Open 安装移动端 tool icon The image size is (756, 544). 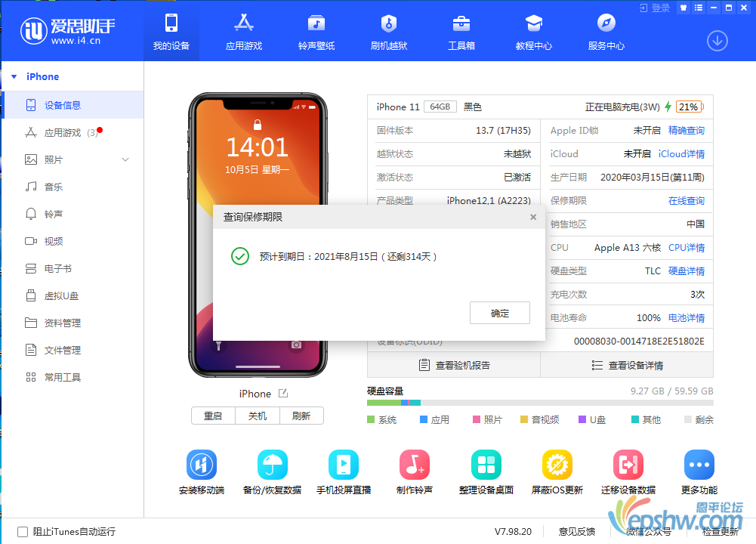[202, 465]
